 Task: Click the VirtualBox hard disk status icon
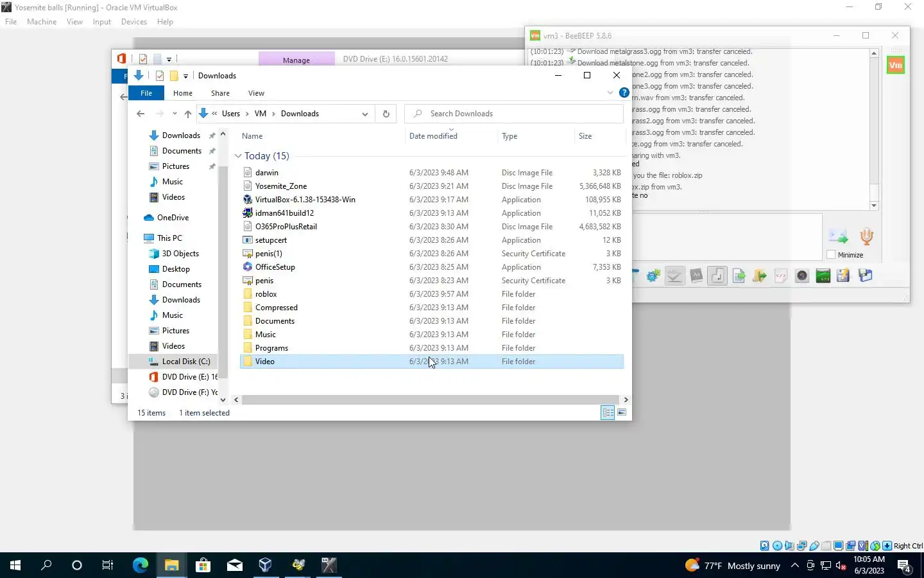pyautogui.click(x=765, y=546)
